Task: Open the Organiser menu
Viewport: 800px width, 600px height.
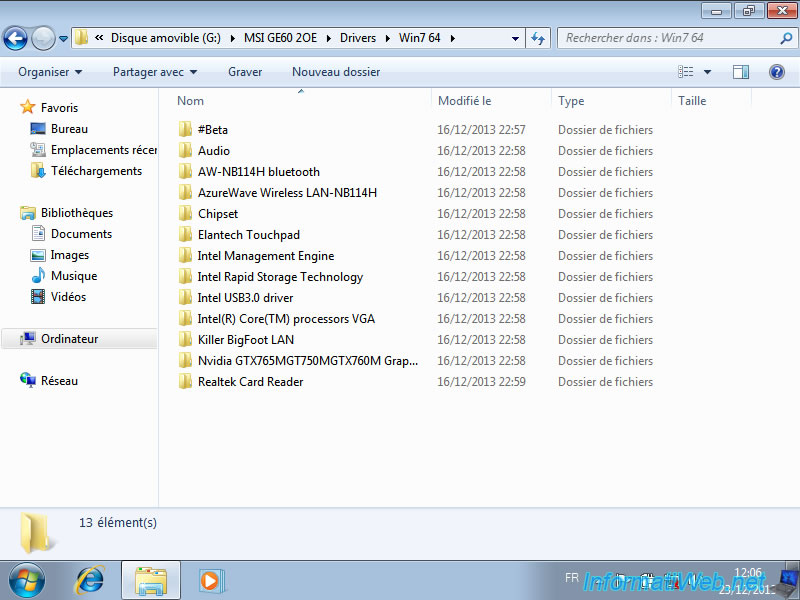Action: tap(50, 72)
